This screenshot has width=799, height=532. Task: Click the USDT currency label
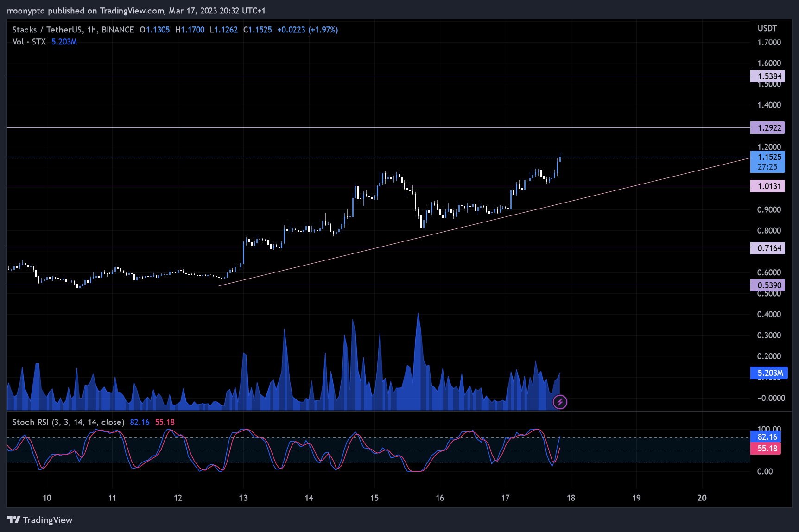[767, 28]
